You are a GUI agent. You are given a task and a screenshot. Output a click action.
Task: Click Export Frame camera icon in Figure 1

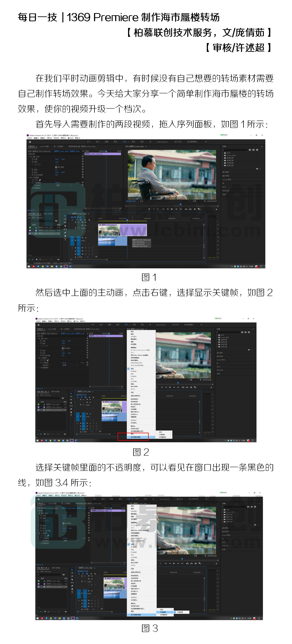[195, 209]
